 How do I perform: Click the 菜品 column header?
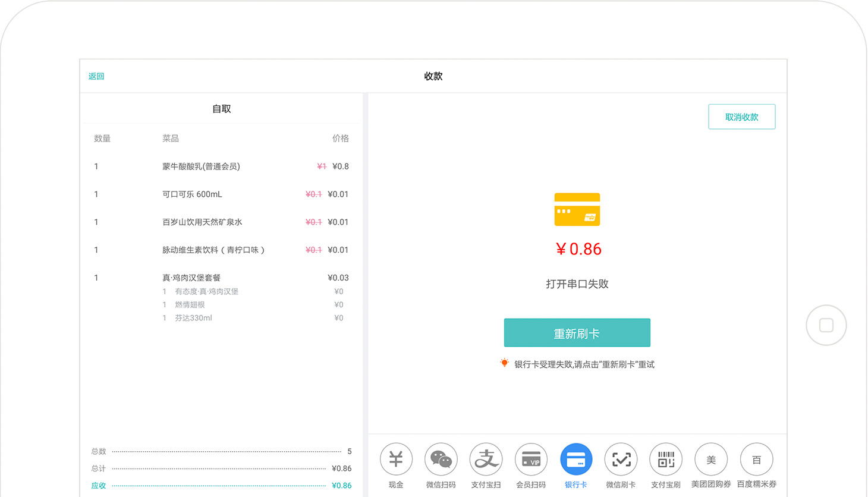[x=171, y=139]
